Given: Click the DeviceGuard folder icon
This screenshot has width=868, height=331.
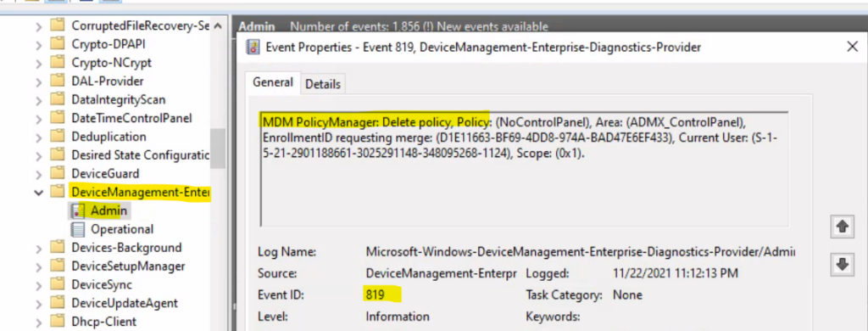Looking at the screenshot, I should click(x=57, y=173).
